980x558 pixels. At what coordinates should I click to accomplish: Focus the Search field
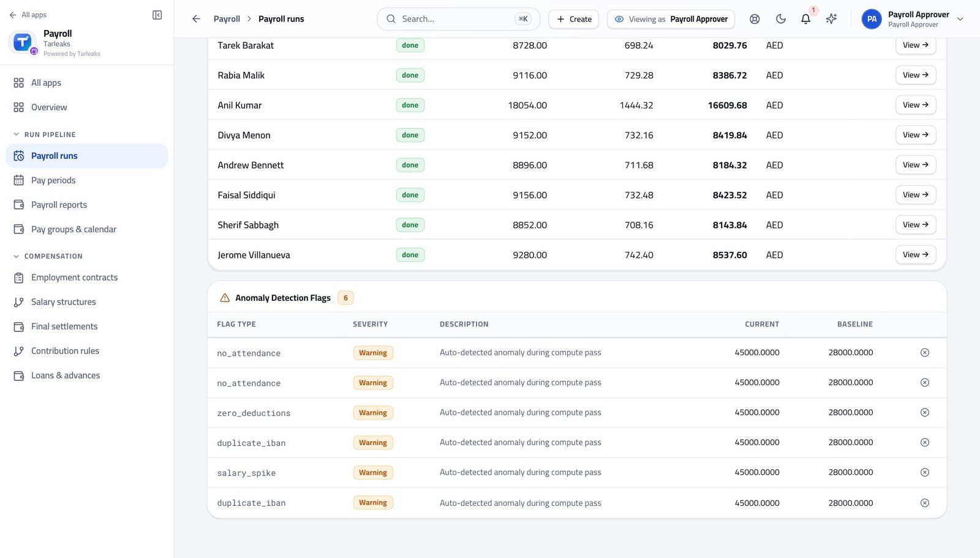pyautogui.click(x=458, y=19)
